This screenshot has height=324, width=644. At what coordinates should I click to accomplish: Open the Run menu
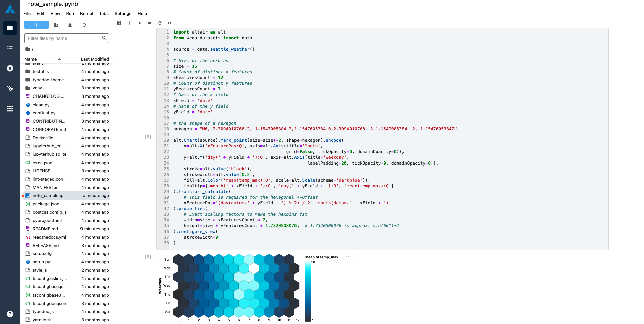[70, 14]
